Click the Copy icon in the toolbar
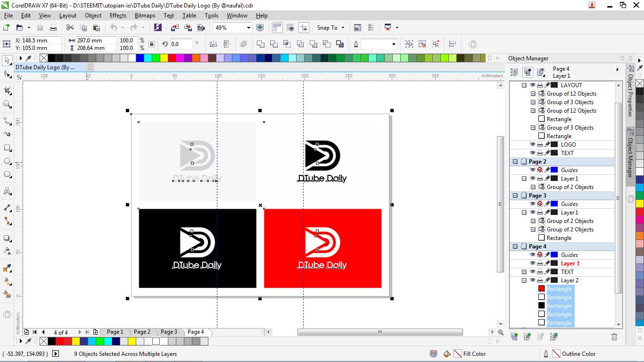644x362 pixels. pyautogui.click(x=83, y=28)
